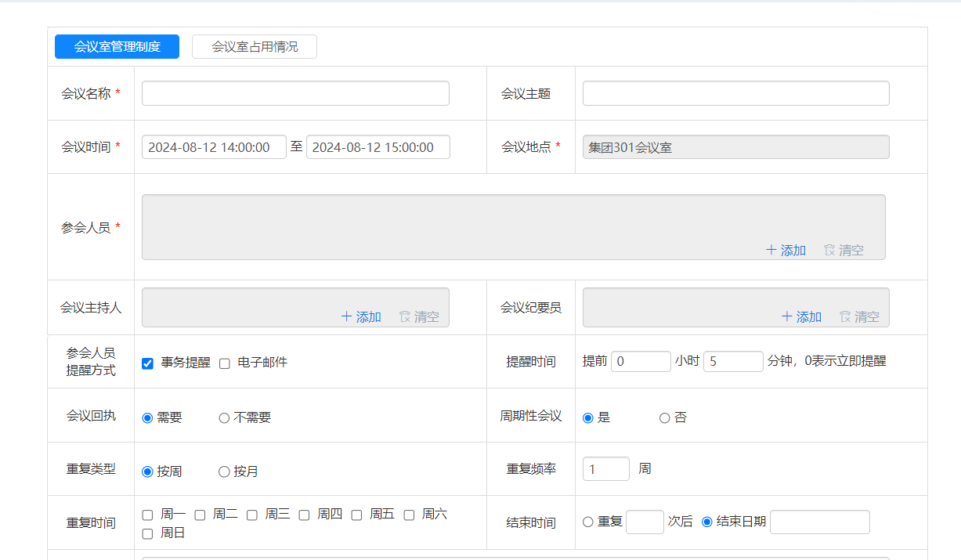This screenshot has width=961, height=560.
Task: Clear the 会议主持人 field using 清空
Action: (406, 316)
